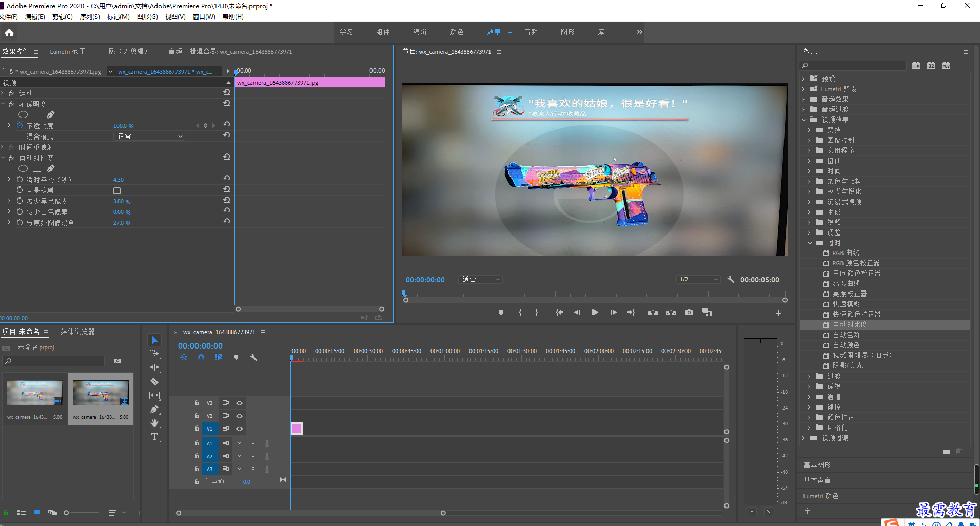This screenshot has height=526, width=980.
Task: Select the Track Select Forward tool
Action: pyautogui.click(x=154, y=354)
